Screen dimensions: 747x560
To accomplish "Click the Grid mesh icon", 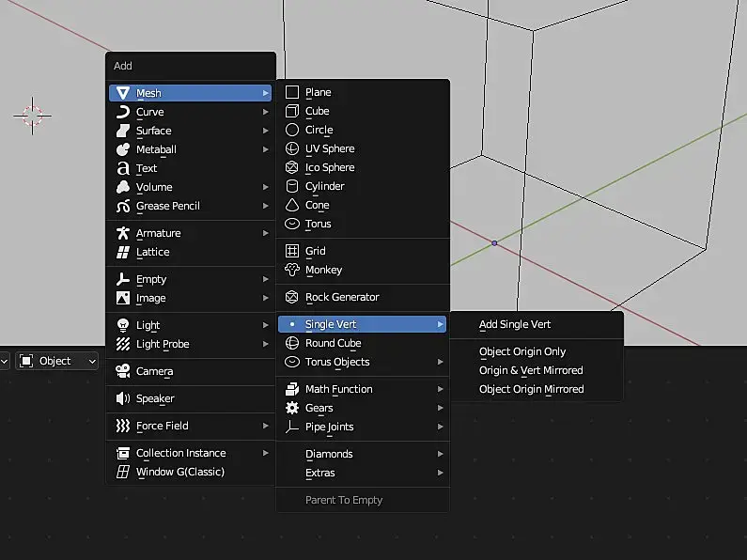I will (292, 251).
